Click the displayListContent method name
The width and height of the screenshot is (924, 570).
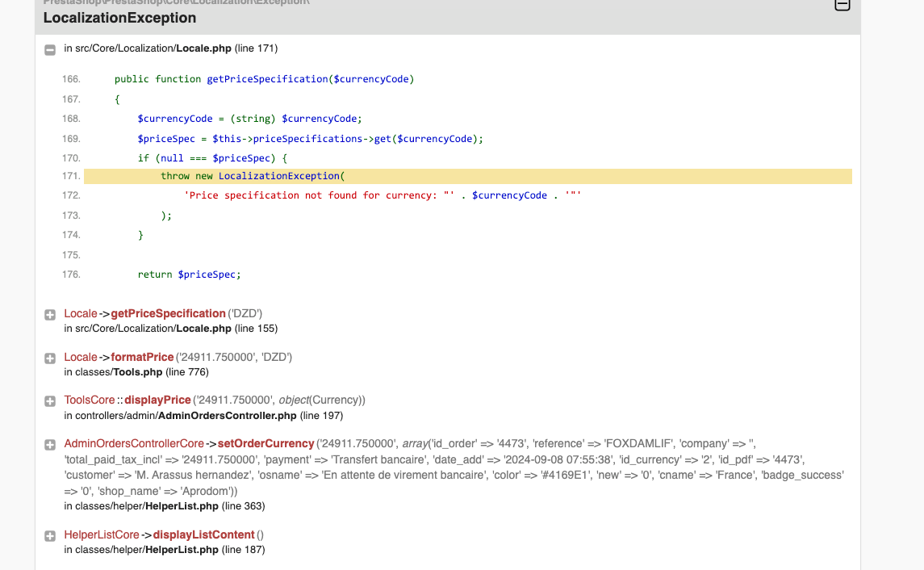point(203,535)
